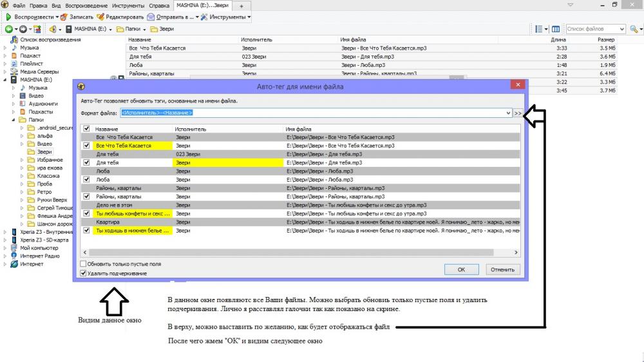The image size is (644, 362).
Task: Click the speaker icon in navigation bar
Action: [53, 29]
